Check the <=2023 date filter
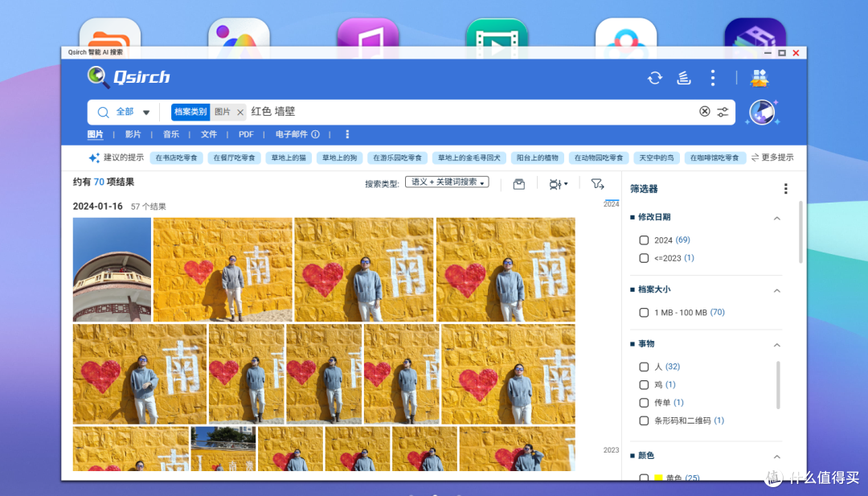 (644, 258)
